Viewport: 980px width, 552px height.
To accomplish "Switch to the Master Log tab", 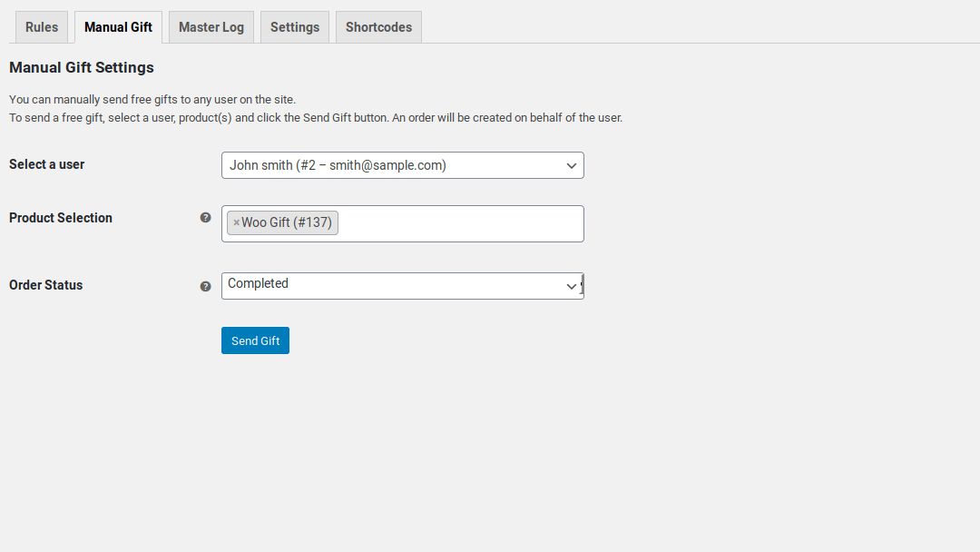I will [x=211, y=26].
